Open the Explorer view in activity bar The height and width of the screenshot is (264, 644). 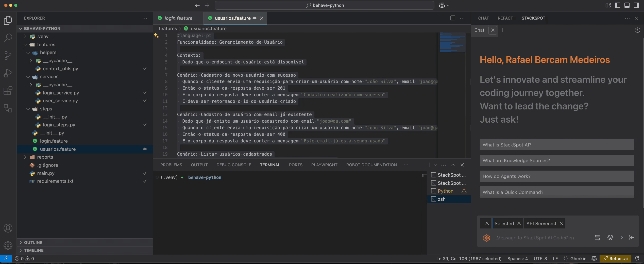tap(8, 21)
